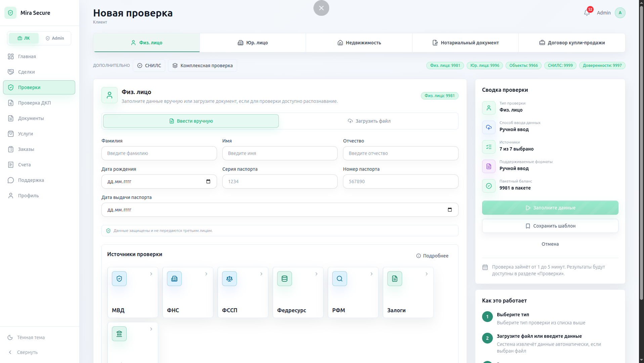The image size is (644, 363).
Task: Click the Залоги document icon
Action: tap(395, 279)
